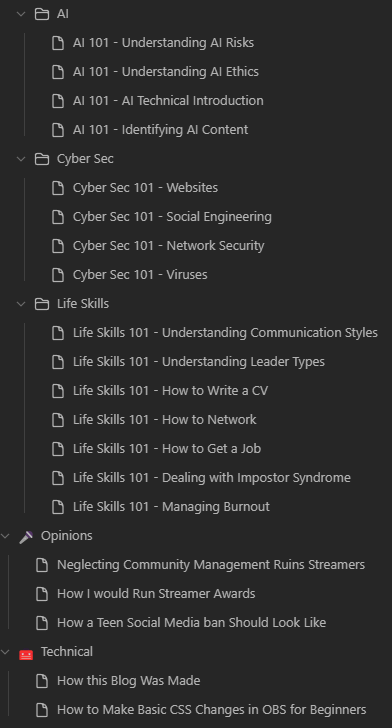The image size is (392, 728).
Task: Click the file icon for Cyber Sec 101 - Viruses
Action: coord(58,275)
